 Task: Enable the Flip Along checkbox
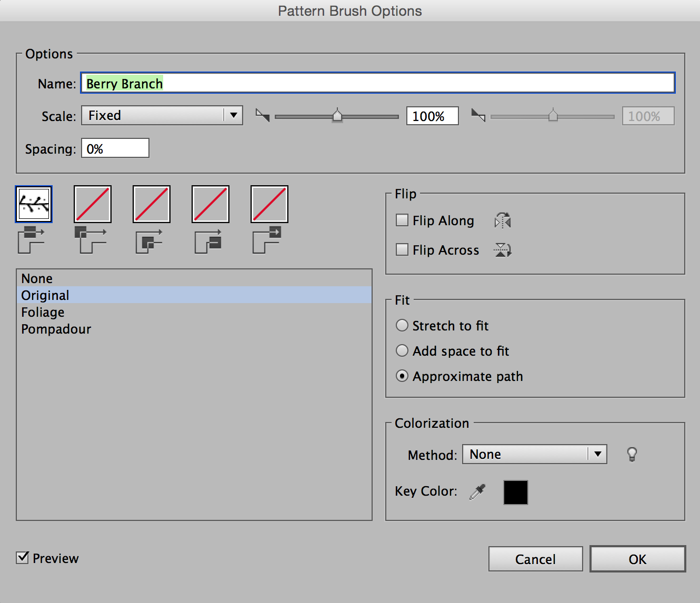[402, 220]
